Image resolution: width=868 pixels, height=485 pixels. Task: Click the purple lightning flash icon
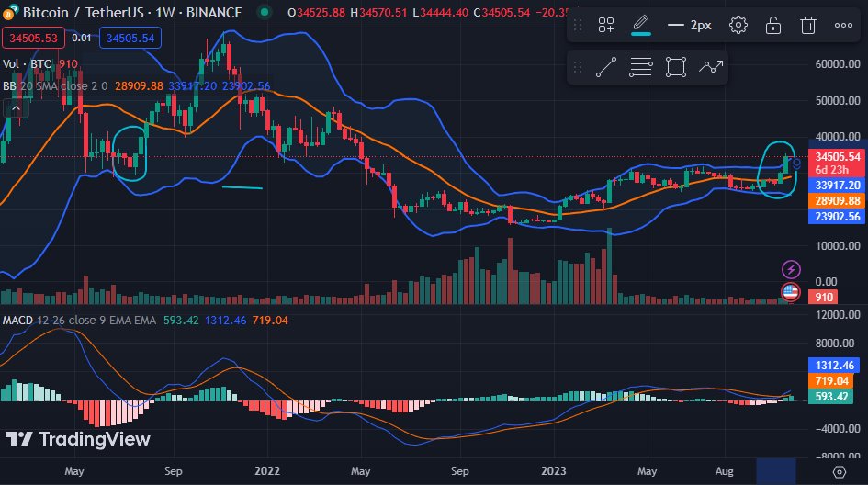(791, 270)
